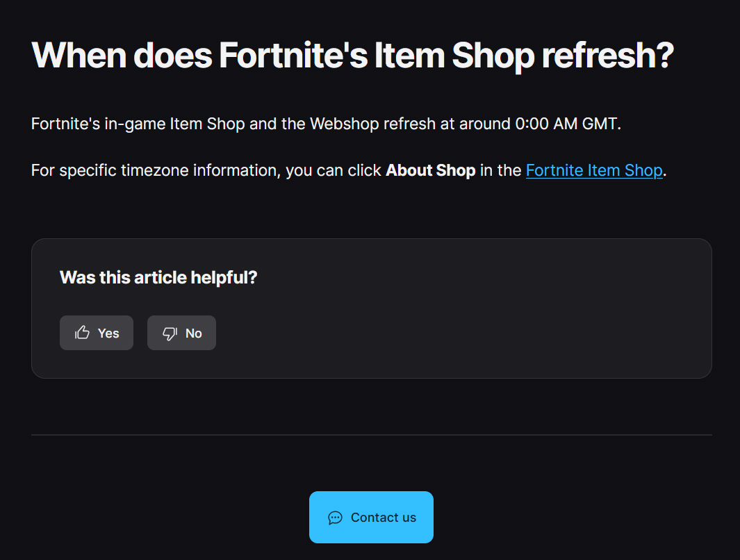The width and height of the screenshot is (740, 560).
Task: Click the word "Webshop" in the first paragraph
Action: click(x=345, y=124)
